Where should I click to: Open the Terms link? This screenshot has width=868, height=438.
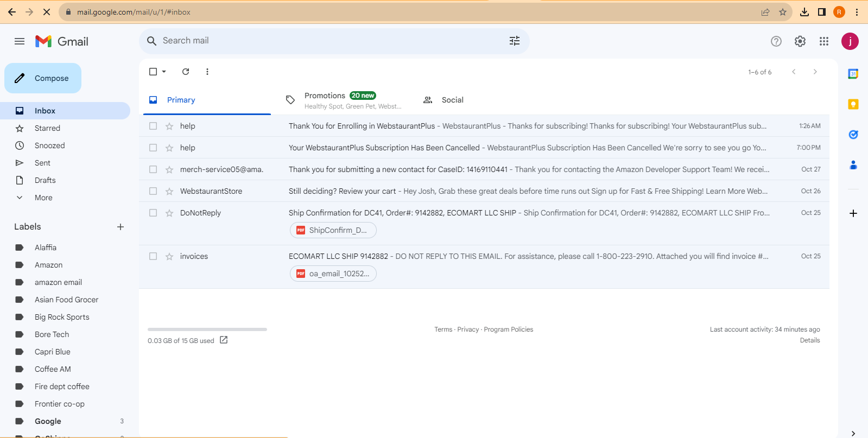coord(443,329)
